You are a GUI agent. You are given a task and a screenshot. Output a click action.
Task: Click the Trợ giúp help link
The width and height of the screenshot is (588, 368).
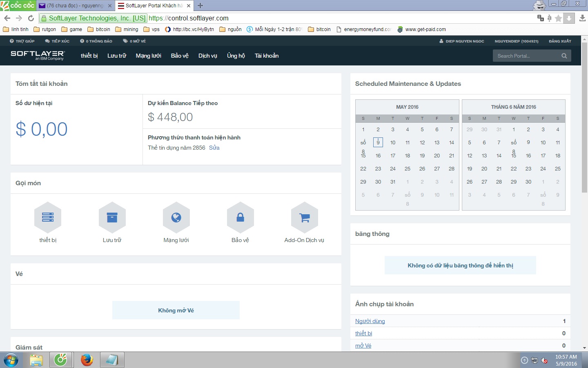pos(22,41)
